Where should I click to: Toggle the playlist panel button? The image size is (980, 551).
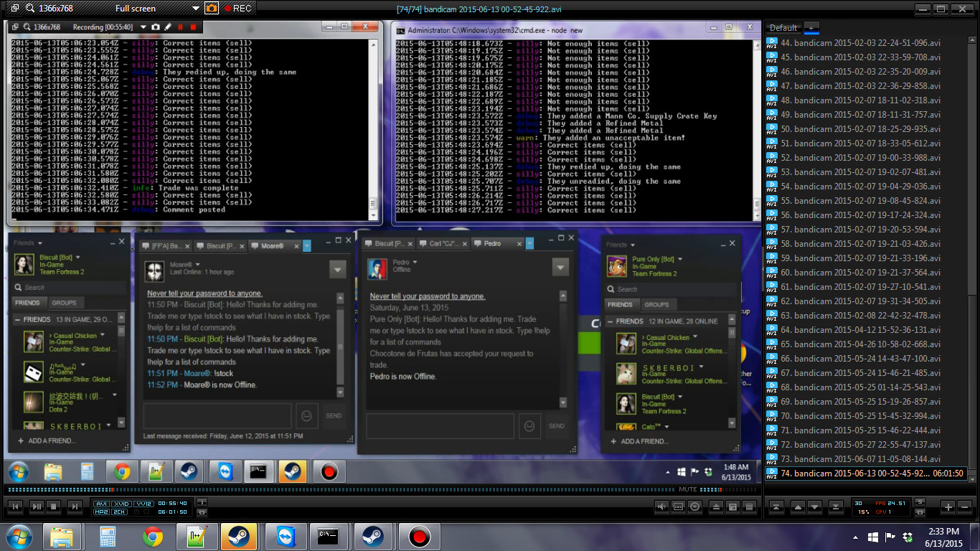tap(750, 507)
